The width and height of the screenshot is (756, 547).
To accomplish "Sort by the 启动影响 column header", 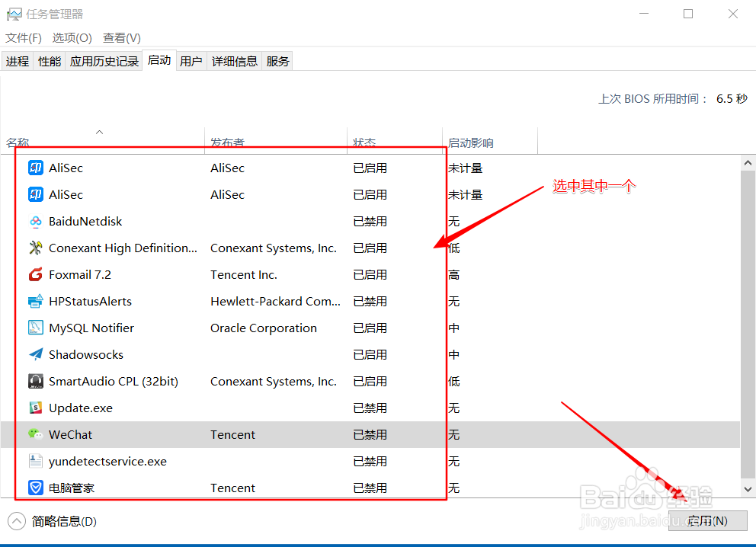I will pyautogui.click(x=490, y=141).
